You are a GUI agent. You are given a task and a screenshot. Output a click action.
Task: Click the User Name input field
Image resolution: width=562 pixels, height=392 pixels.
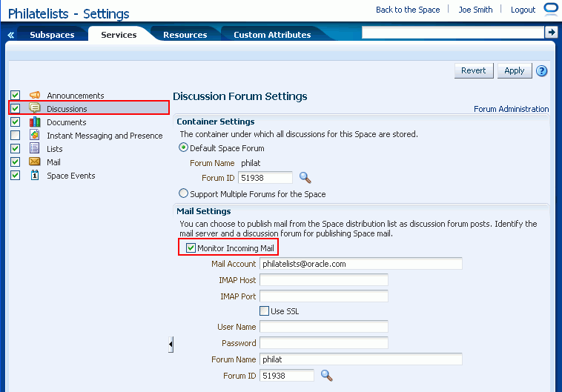(x=324, y=327)
